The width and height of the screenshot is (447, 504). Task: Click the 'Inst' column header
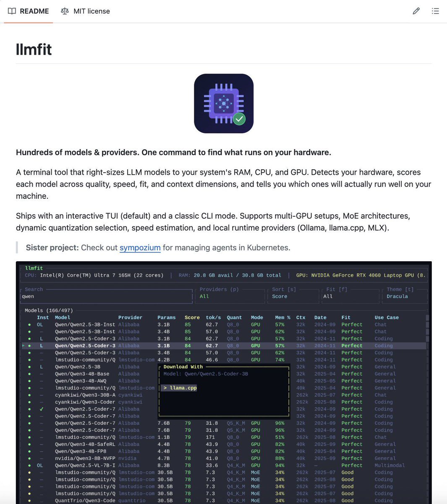(43, 318)
